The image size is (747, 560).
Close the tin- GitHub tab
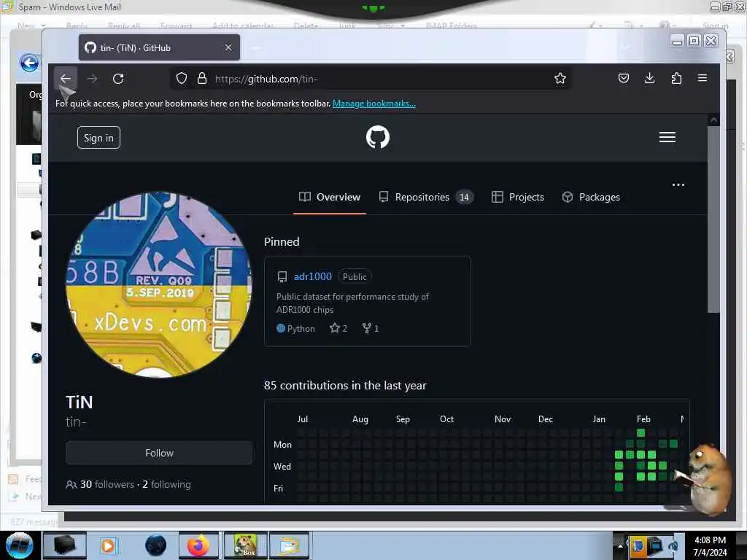(228, 47)
